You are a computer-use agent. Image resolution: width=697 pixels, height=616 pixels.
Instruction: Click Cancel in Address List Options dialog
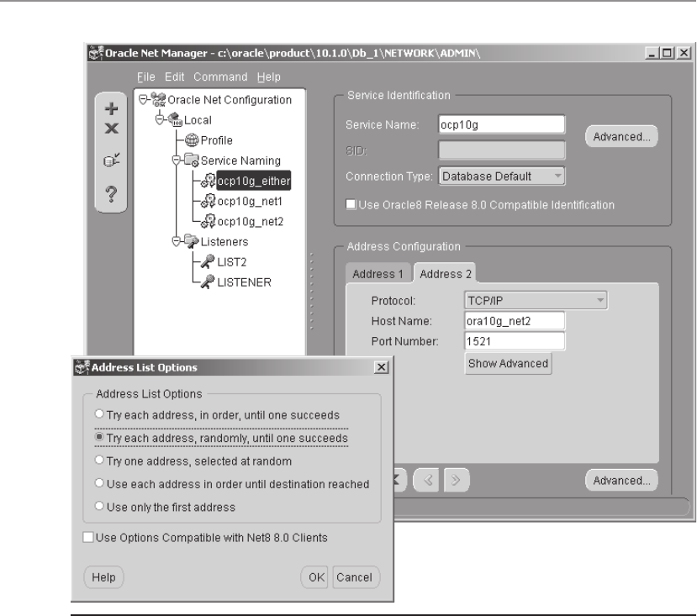[x=354, y=577]
